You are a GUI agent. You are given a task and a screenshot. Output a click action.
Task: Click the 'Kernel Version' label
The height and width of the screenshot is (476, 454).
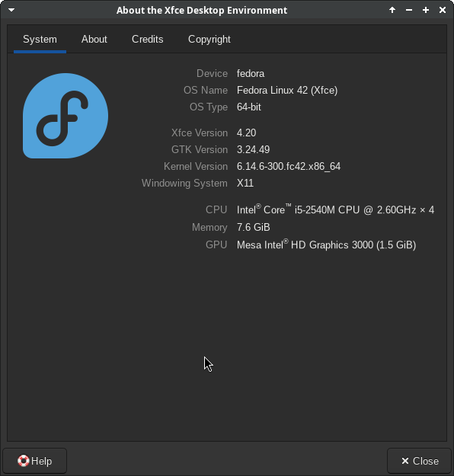click(196, 166)
